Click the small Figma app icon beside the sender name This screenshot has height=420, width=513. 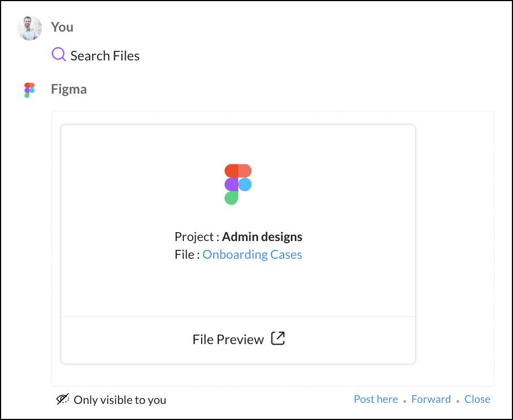29,90
